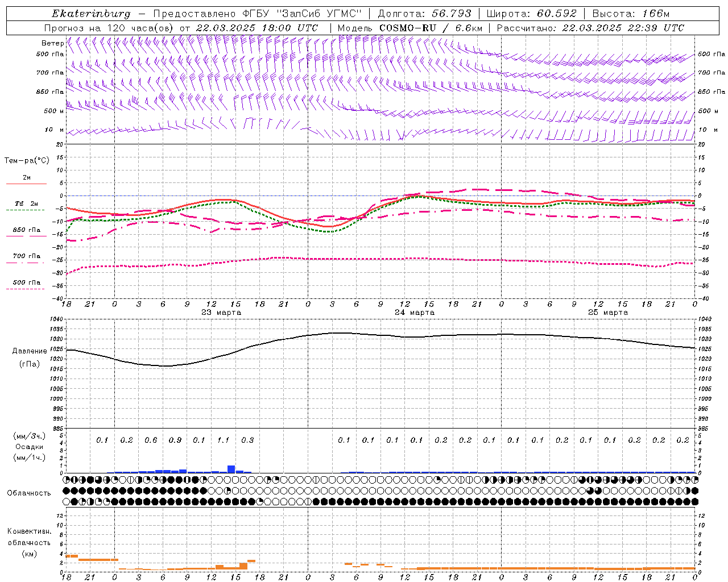Click the '23 марта' date label
The height and width of the screenshot is (582, 728).
221,313
